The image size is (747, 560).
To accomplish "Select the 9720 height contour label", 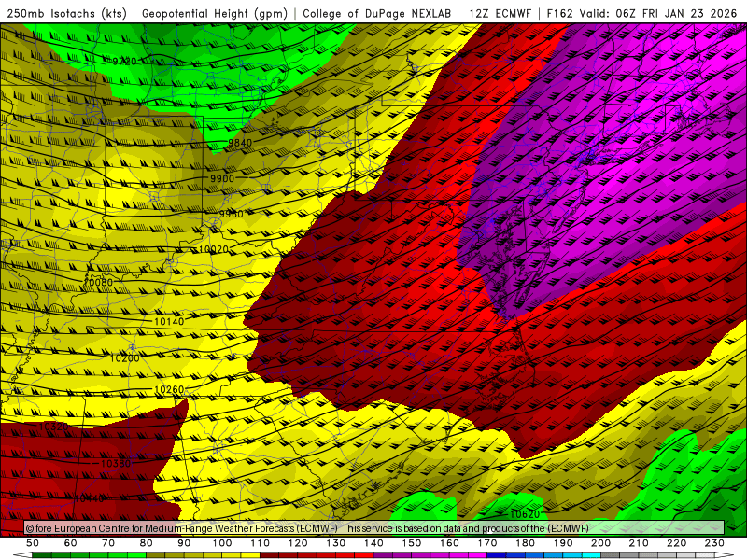I will click(124, 61).
